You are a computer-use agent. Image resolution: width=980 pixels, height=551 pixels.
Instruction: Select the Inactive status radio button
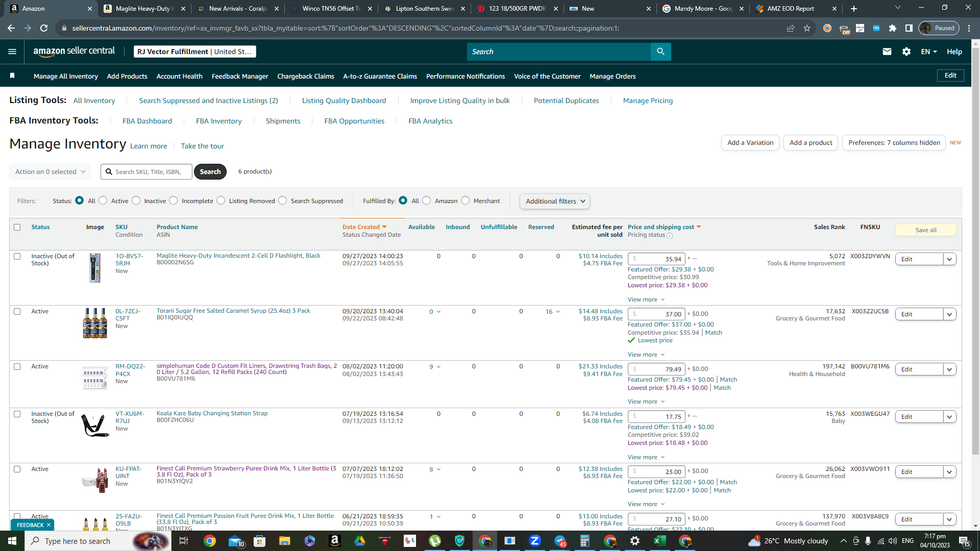coord(136,201)
